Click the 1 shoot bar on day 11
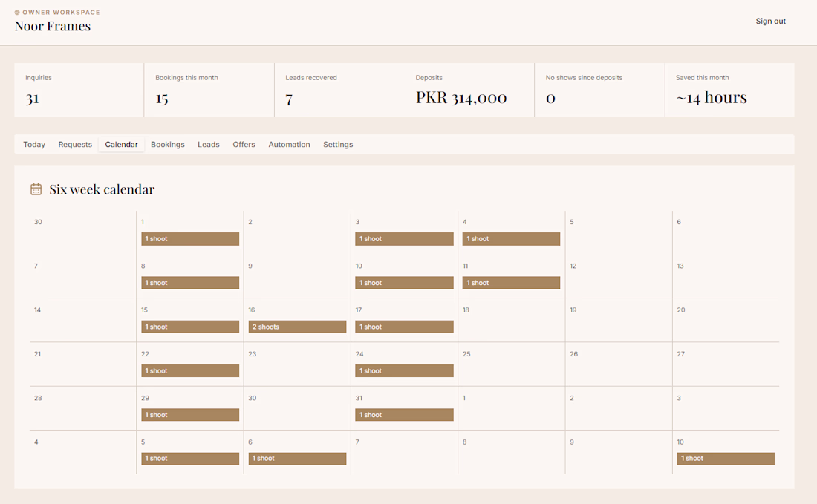Image resolution: width=817 pixels, height=504 pixels. 511,283
